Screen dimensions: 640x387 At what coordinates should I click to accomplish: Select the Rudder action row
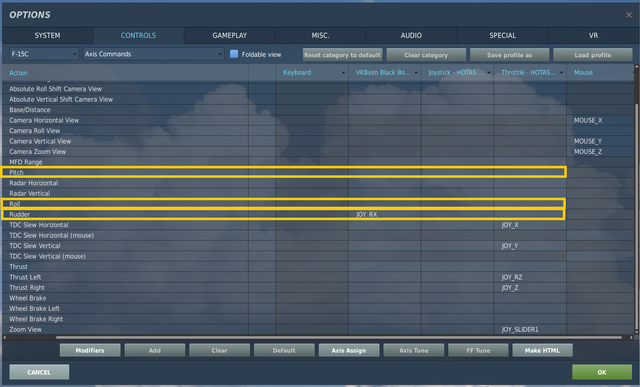[x=284, y=214]
